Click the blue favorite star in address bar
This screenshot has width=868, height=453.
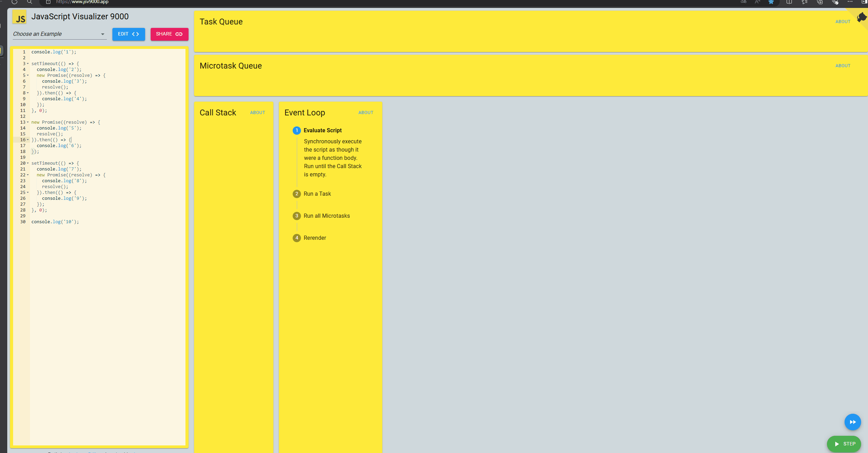(x=771, y=2)
